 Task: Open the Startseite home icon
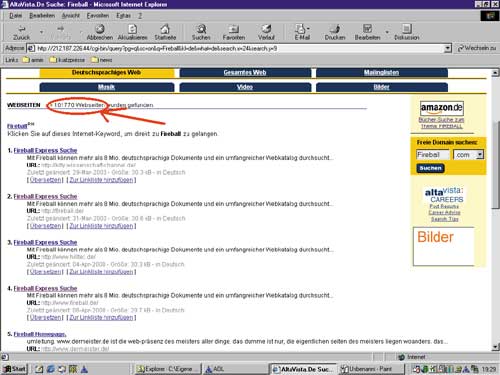coord(165,32)
